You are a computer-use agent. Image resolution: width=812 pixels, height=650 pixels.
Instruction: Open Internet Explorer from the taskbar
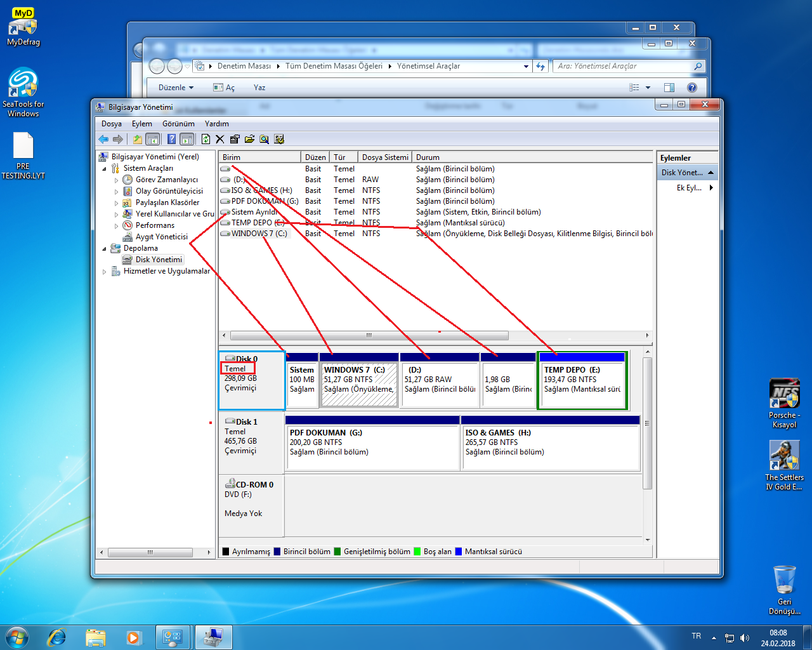[x=57, y=637]
